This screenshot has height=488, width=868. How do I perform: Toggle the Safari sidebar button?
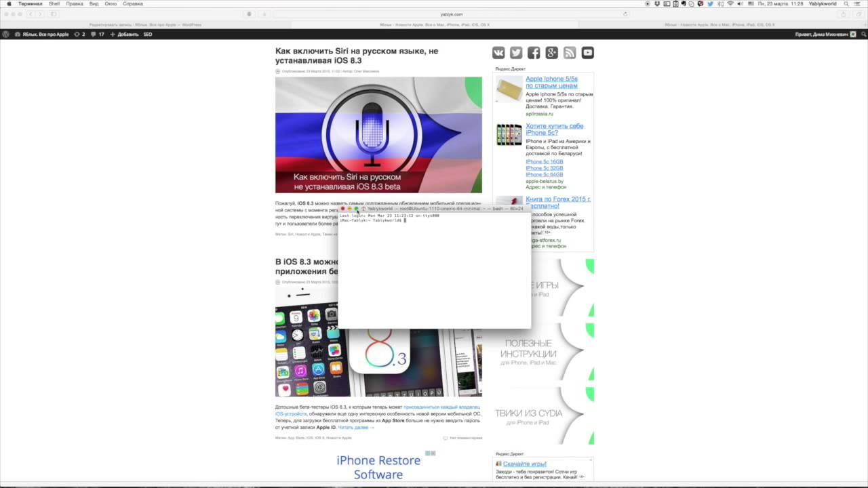point(54,14)
